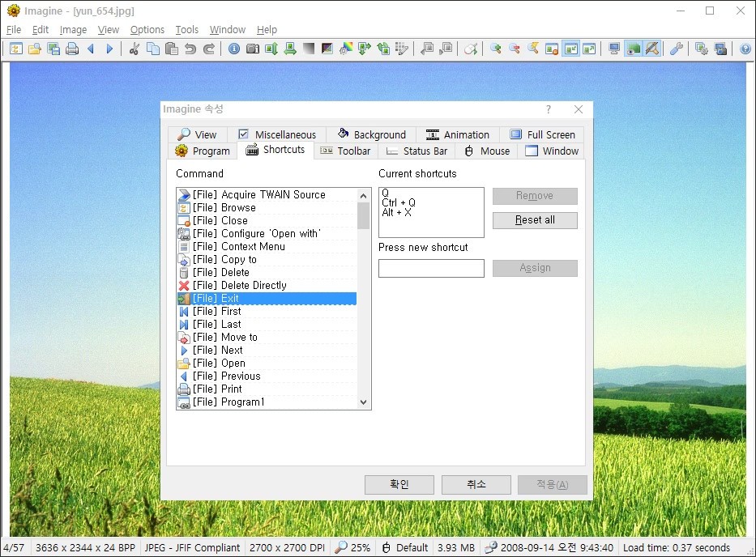This screenshot has height=557, width=756.
Task: Click inside the 'Press new shortcut' field
Action: [x=430, y=268]
